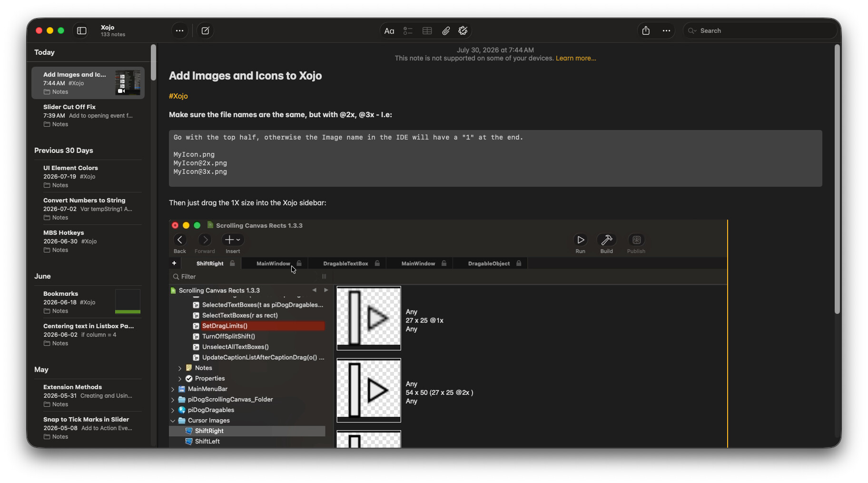Viewport: 868px width, 483px height.
Task: Open the Bookmarks note
Action: (88, 302)
